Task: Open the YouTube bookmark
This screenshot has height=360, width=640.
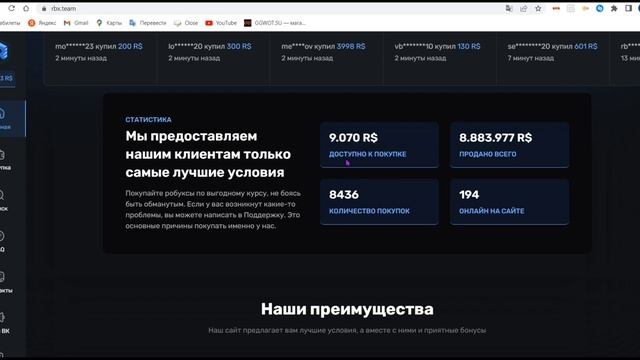Action: click(x=221, y=23)
